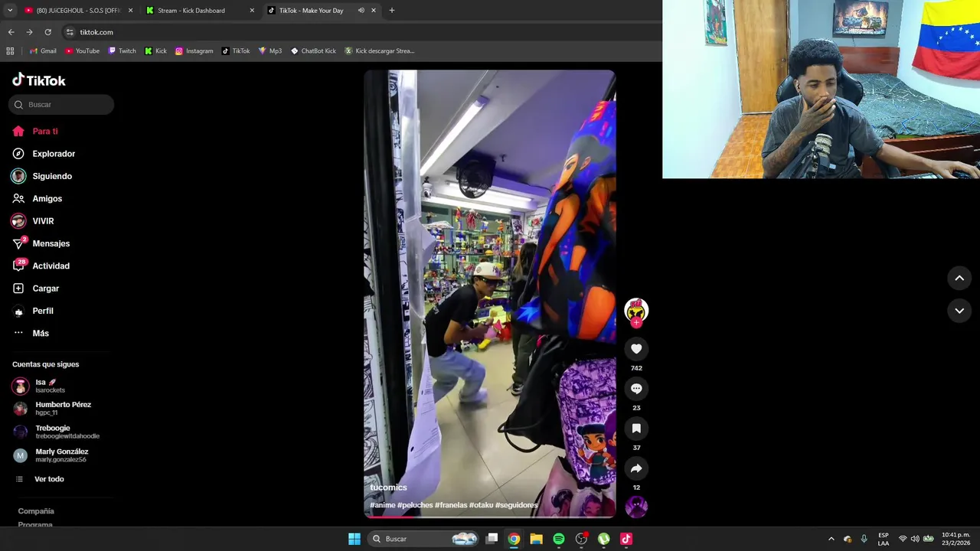Image resolution: width=980 pixels, height=551 pixels.
Task: Open Chrome apps grid in bookmarks bar
Action: pyautogui.click(x=10, y=51)
